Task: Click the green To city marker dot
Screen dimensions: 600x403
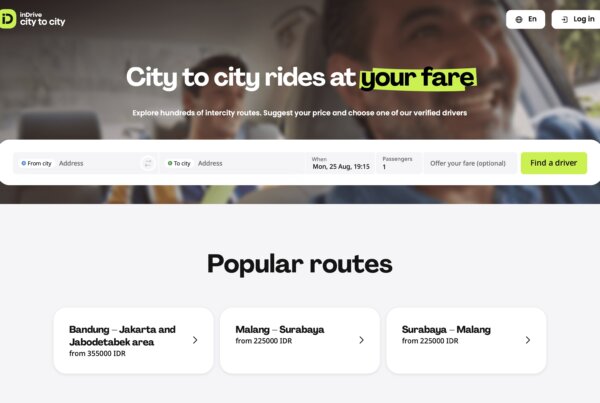Action: pyautogui.click(x=170, y=163)
